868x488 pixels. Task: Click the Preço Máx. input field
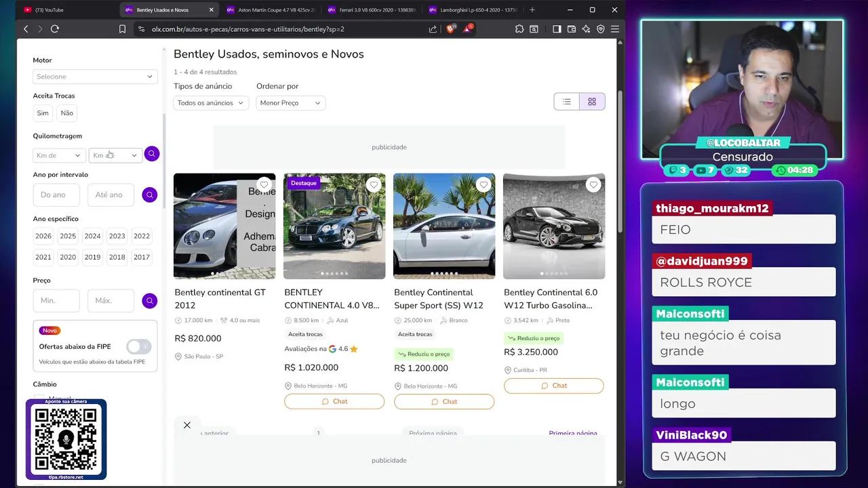[111, 300]
